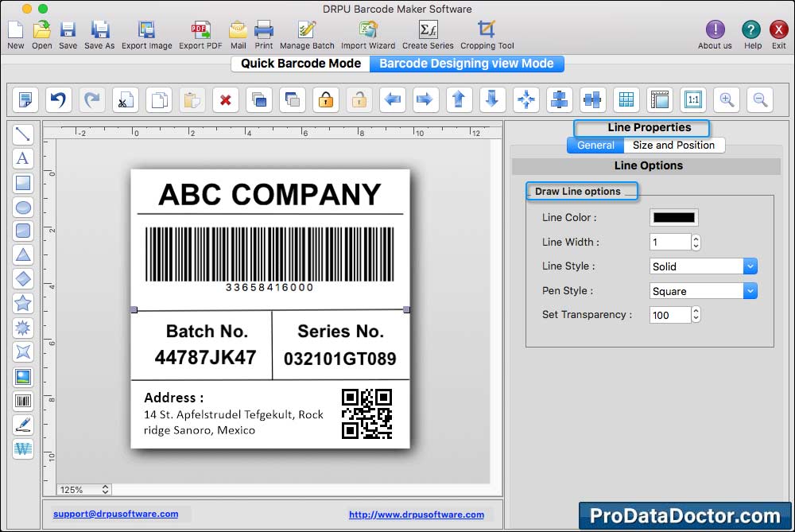The image size is (795, 532).
Task: Click the black Line Color swatch
Action: (673, 218)
